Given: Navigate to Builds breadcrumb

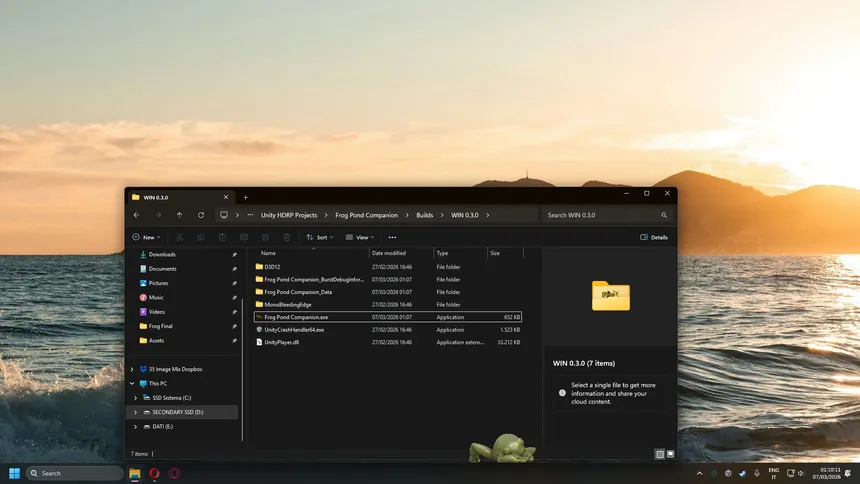Looking at the screenshot, I should (425, 215).
